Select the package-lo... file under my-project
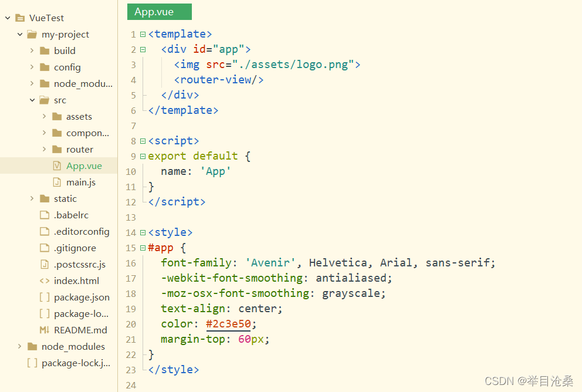 point(82,314)
